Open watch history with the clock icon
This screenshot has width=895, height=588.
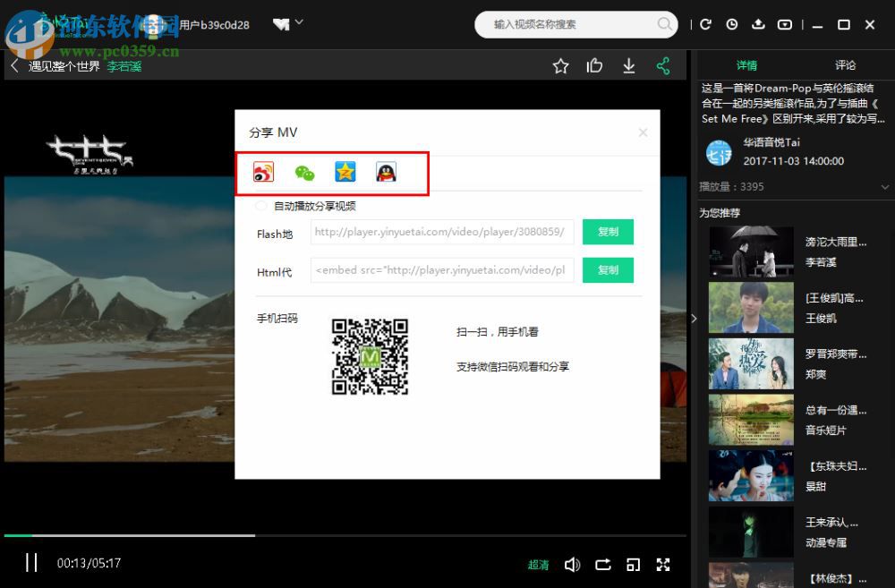[x=731, y=24]
